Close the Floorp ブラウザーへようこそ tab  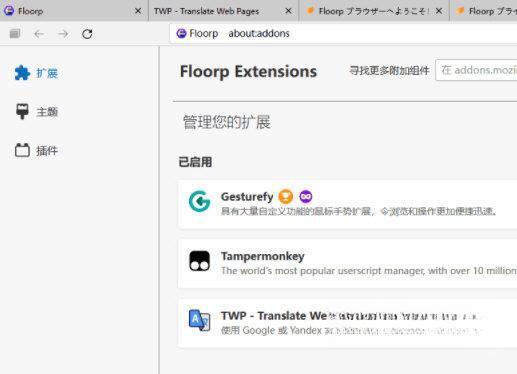click(x=439, y=11)
